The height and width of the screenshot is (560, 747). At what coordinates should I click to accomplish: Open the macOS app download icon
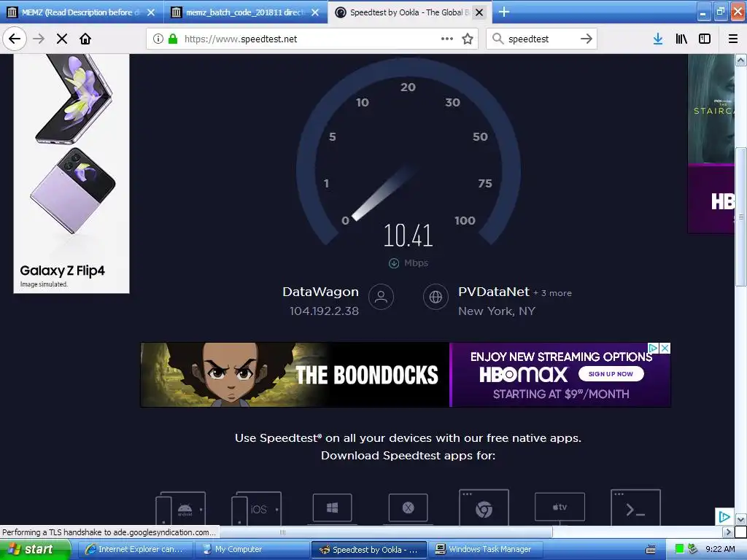(x=409, y=508)
